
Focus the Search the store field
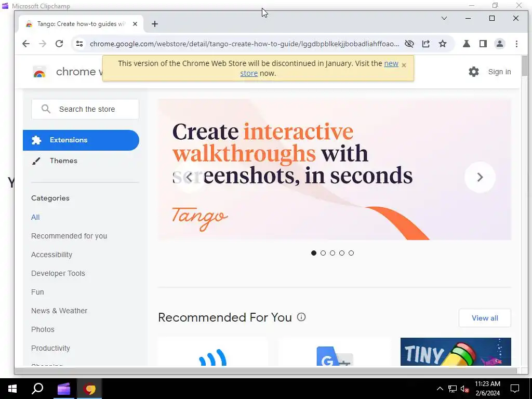click(x=85, y=109)
